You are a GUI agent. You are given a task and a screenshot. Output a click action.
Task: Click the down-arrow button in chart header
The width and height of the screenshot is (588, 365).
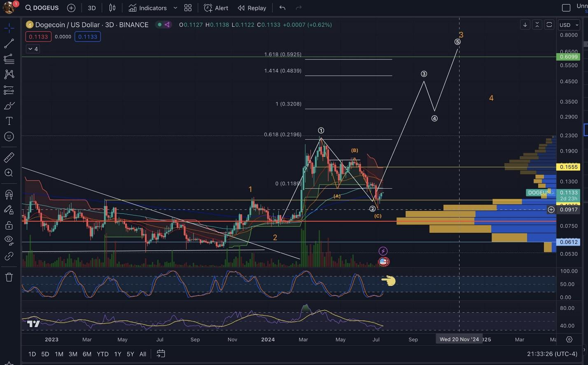[525, 25]
